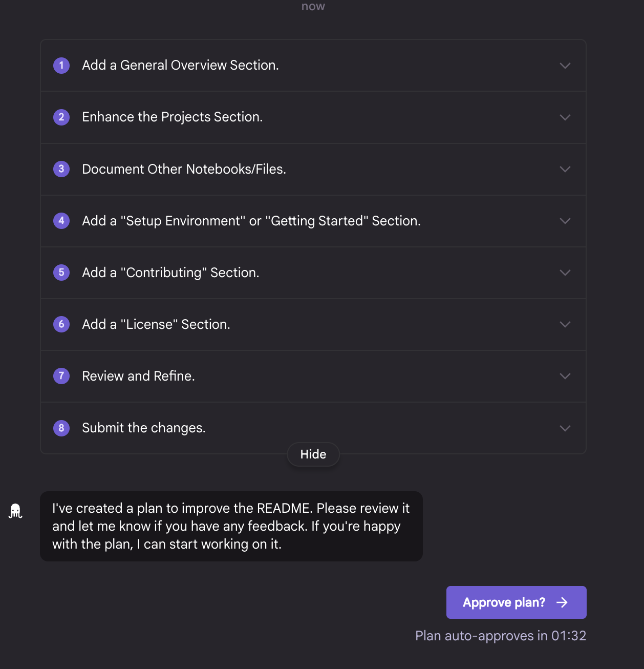This screenshot has height=669, width=644.
Task: Click the arrow icon in Approve plan
Action: [562, 602]
